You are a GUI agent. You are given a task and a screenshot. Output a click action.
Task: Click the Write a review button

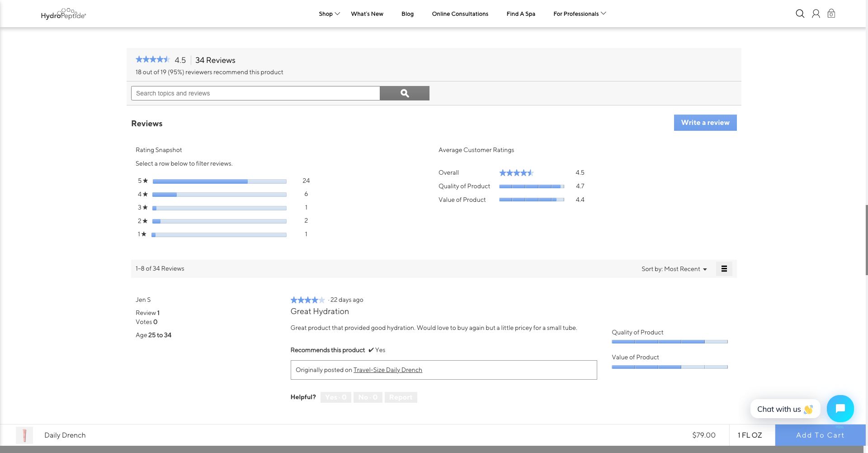[x=705, y=123]
